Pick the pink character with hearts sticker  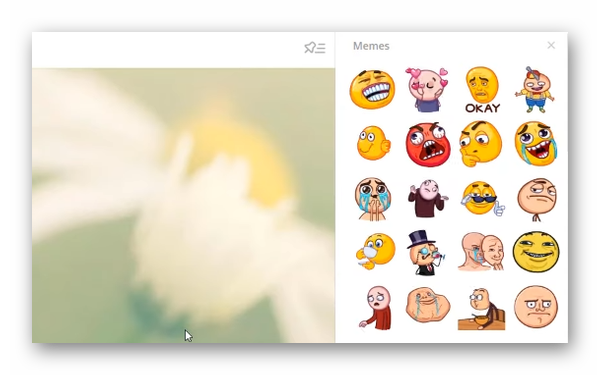pos(427,90)
